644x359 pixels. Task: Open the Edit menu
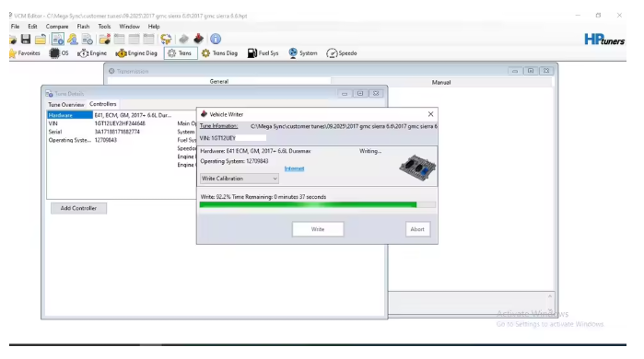pyautogui.click(x=32, y=27)
